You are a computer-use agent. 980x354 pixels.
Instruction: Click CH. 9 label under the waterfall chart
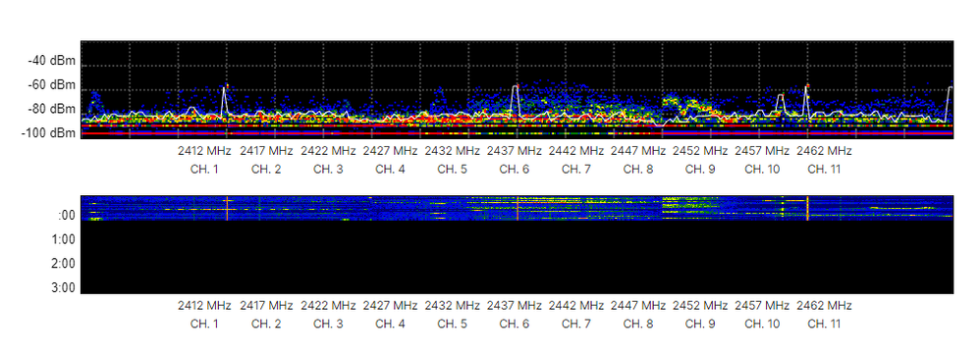(x=700, y=324)
